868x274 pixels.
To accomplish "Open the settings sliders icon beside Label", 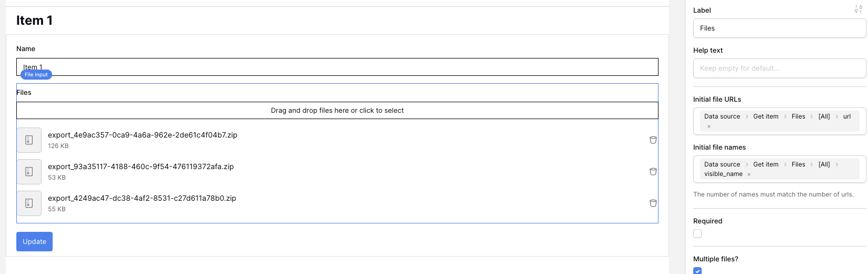I will coord(858,9).
